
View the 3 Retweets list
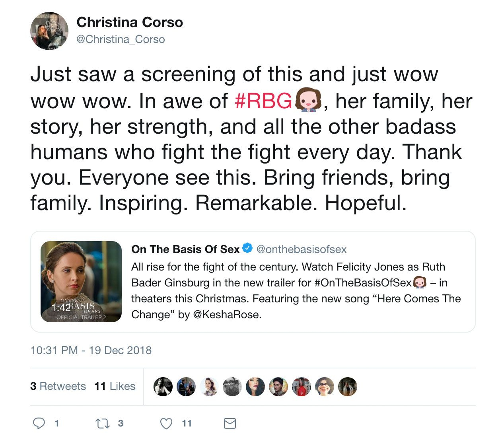pyautogui.click(x=58, y=386)
